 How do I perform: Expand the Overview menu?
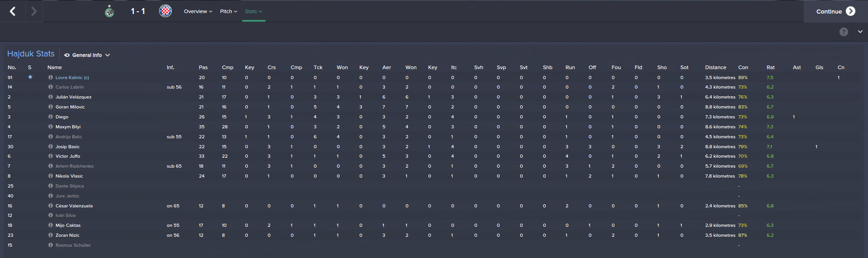tap(198, 11)
